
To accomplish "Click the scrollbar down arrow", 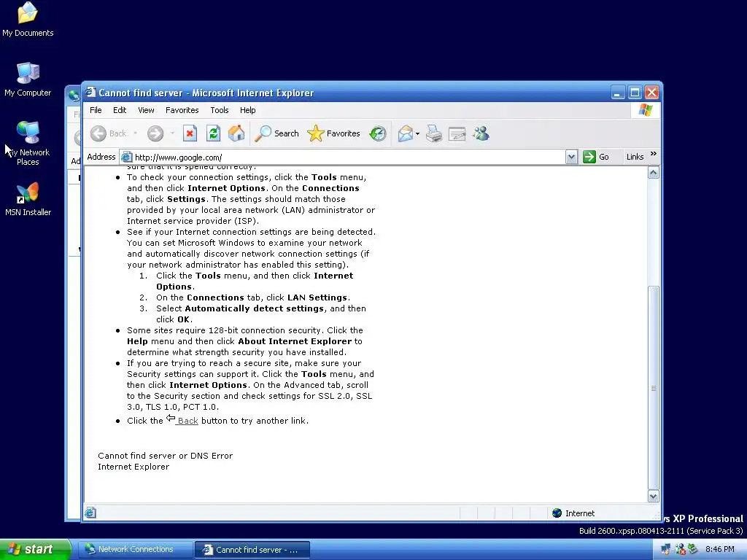I will pos(653,496).
